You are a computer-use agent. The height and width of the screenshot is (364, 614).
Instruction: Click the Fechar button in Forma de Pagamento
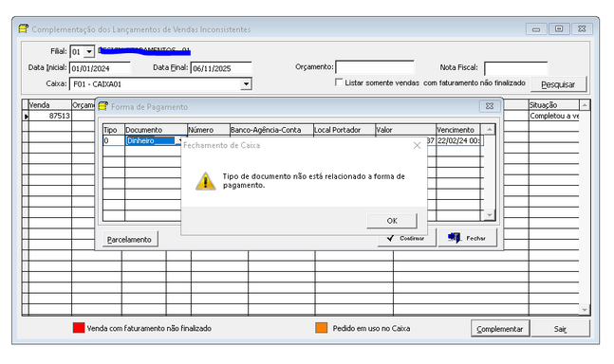tap(468, 238)
